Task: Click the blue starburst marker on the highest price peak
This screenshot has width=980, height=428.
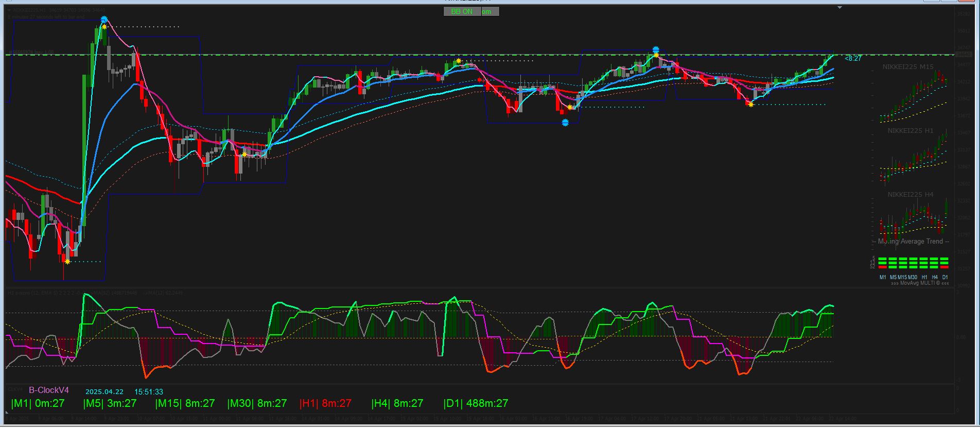Action: pyautogui.click(x=104, y=20)
